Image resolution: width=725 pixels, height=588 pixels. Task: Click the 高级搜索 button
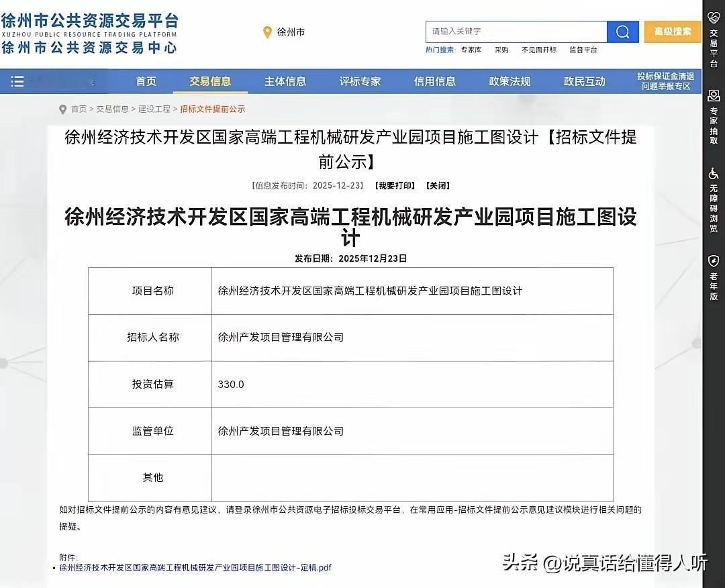coord(672,32)
